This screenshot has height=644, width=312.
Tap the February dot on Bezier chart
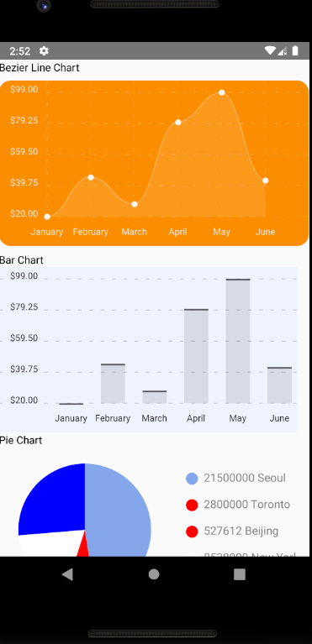(x=91, y=177)
